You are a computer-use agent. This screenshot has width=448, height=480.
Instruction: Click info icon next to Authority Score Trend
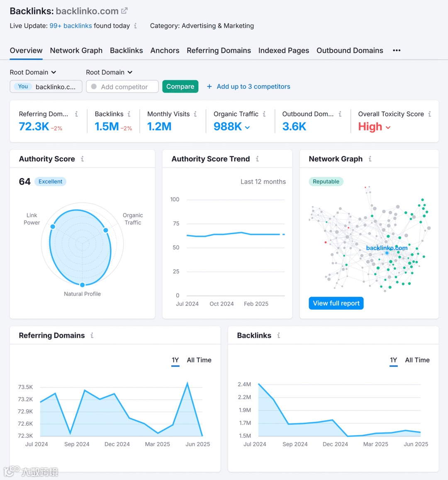coord(258,159)
